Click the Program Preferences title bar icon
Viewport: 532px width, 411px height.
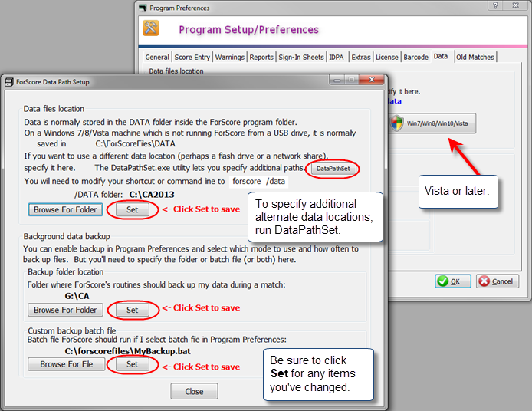click(143, 8)
